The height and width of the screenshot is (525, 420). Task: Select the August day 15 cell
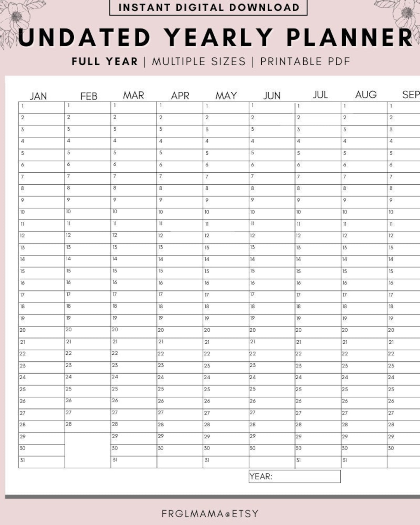point(364,273)
